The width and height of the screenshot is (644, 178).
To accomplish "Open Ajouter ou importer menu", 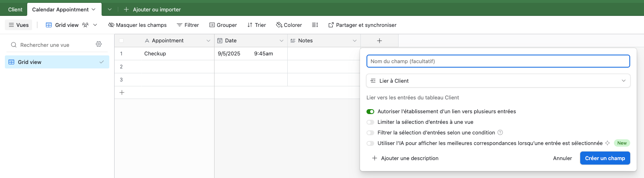I will coord(152,9).
